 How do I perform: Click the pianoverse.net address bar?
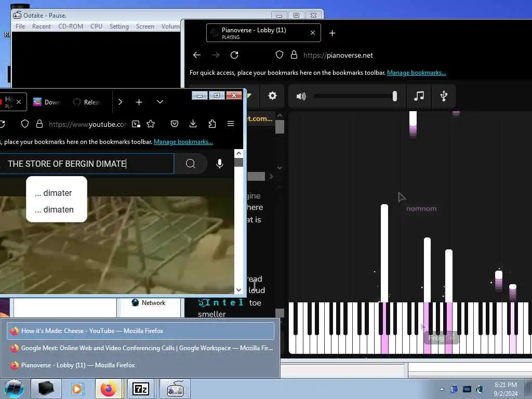click(x=338, y=55)
